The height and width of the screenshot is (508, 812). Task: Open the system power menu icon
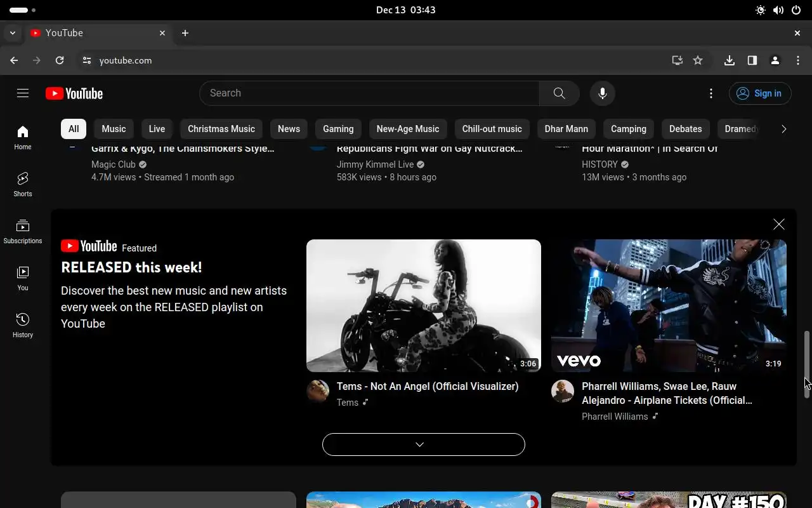pos(796,10)
